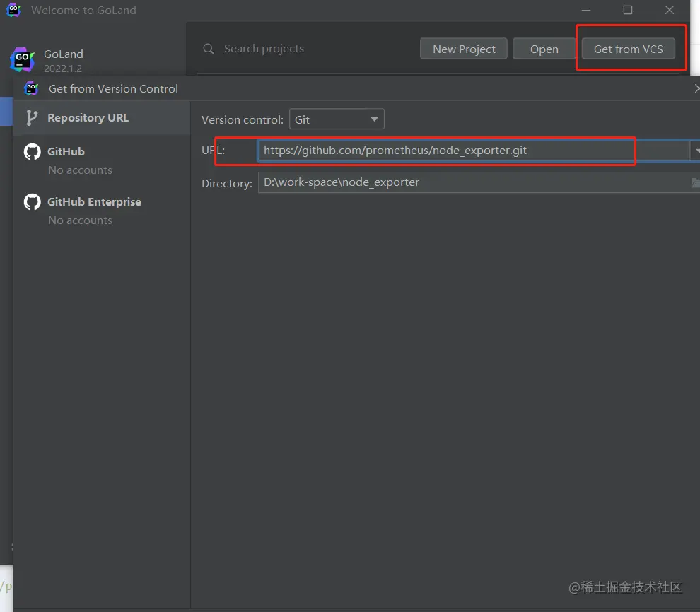Minimize the Welcome to GoLand window
Viewport: 700px width, 612px height.
click(585, 10)
